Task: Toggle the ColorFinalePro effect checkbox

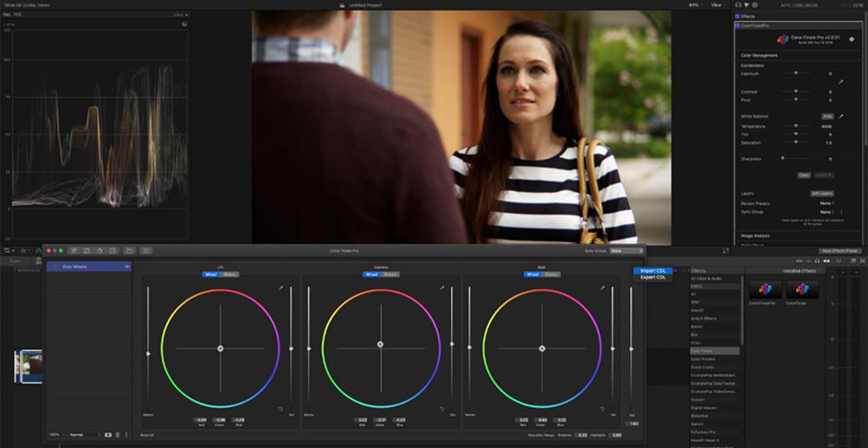Action: coord(737,26)
